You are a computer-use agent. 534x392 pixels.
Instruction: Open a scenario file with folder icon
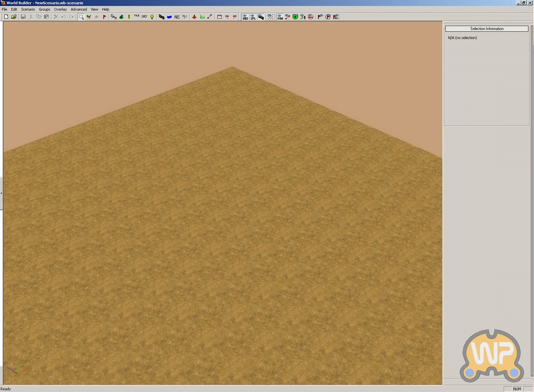point(14,17)
